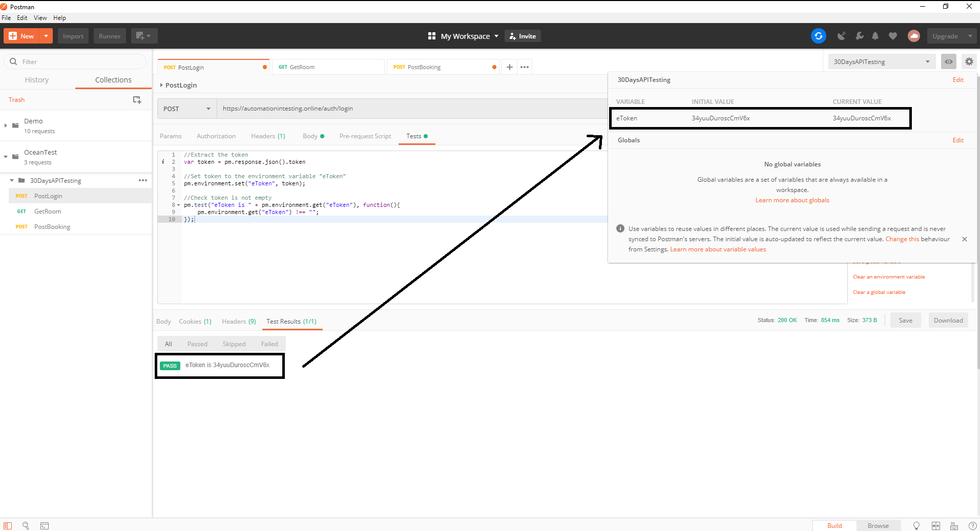Open keyboard shortcuts icon in status bar
The width and height of the screenshot is (980, 531).
click(x=954, y=526)
